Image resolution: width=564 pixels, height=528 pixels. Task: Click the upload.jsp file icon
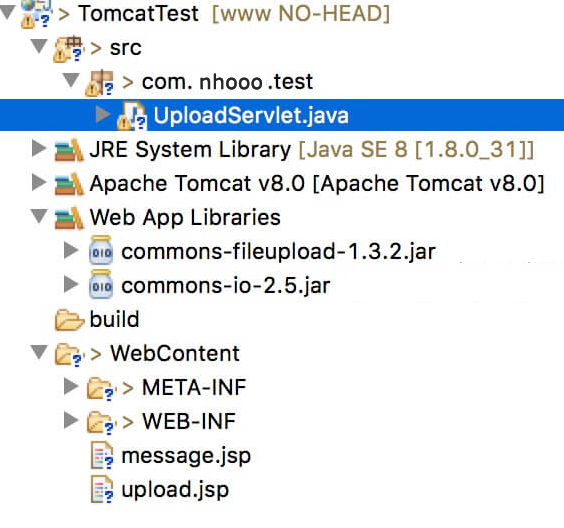(x=102, y=489)
